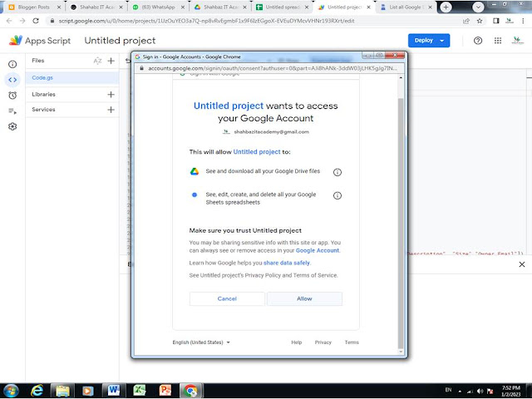Open Microsoft Excel from the taskbar
Screen dimensions: 532x399
139,391
